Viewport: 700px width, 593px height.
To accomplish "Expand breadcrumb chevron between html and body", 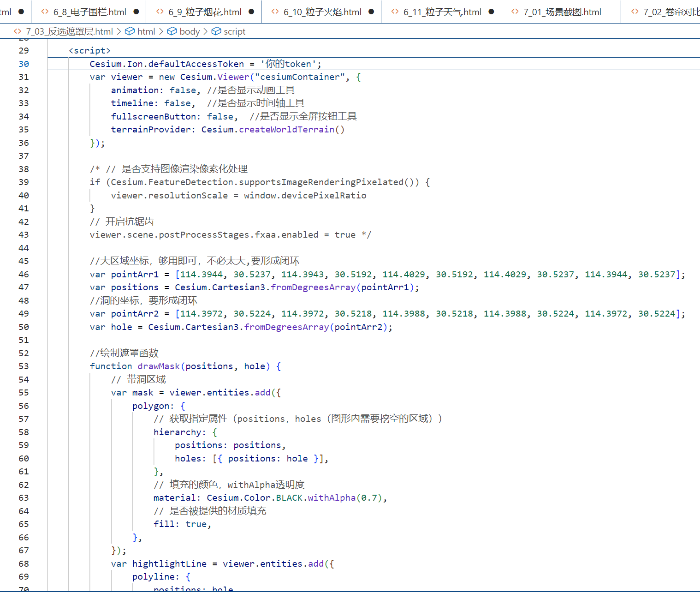I will click(161, 31).
